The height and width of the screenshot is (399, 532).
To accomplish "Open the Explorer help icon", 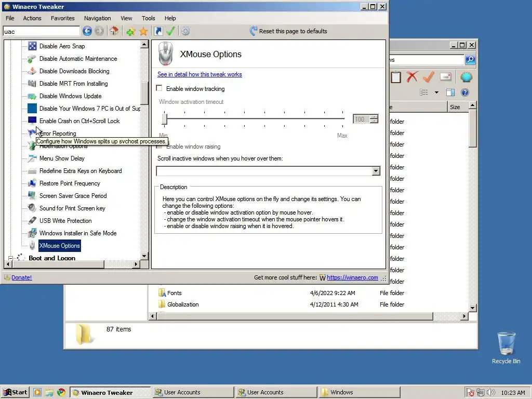I will [x=465, y=92].
